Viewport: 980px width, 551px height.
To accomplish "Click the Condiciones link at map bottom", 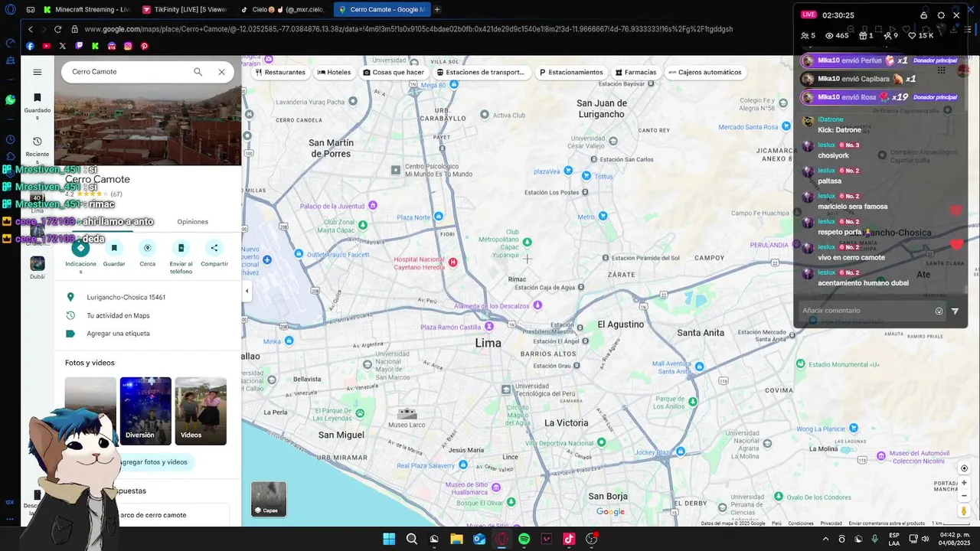I will pyautogui.click(x=801, y=523).
